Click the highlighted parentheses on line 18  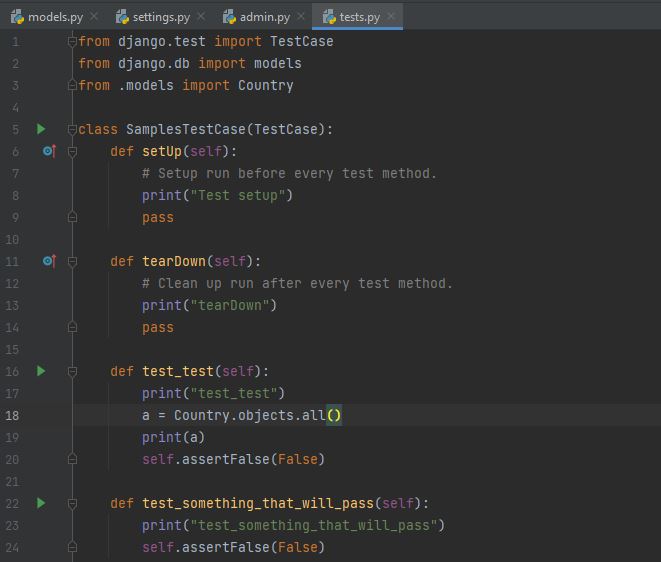click(334, 415)
